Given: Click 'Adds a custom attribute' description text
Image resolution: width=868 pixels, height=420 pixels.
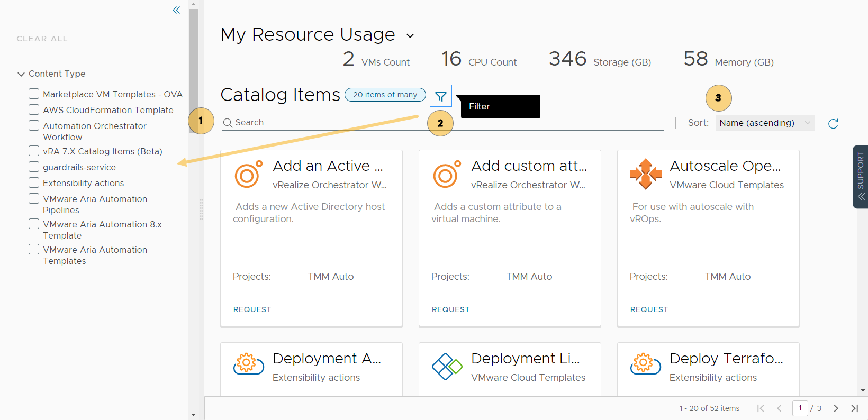Looking at the screenshot, I should 496,213.
